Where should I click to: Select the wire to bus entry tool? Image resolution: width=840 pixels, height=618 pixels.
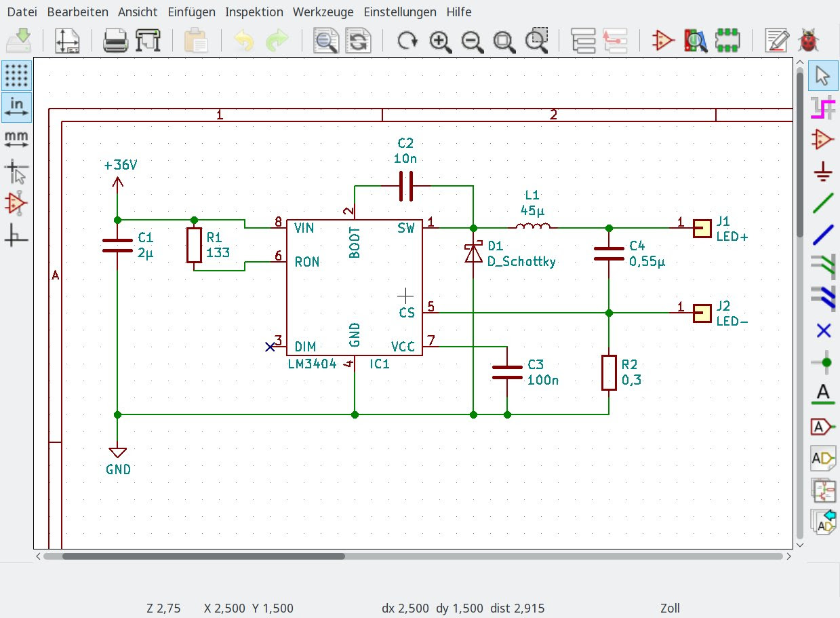823,267
